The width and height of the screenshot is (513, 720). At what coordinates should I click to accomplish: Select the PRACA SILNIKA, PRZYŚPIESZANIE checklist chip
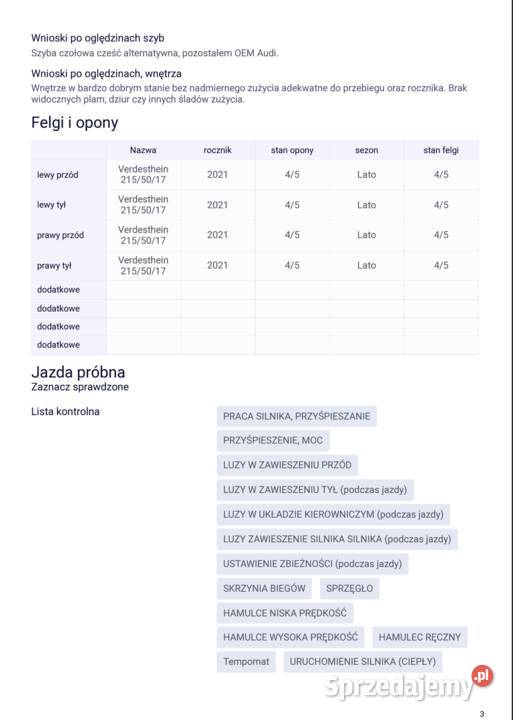click(297, 416)
